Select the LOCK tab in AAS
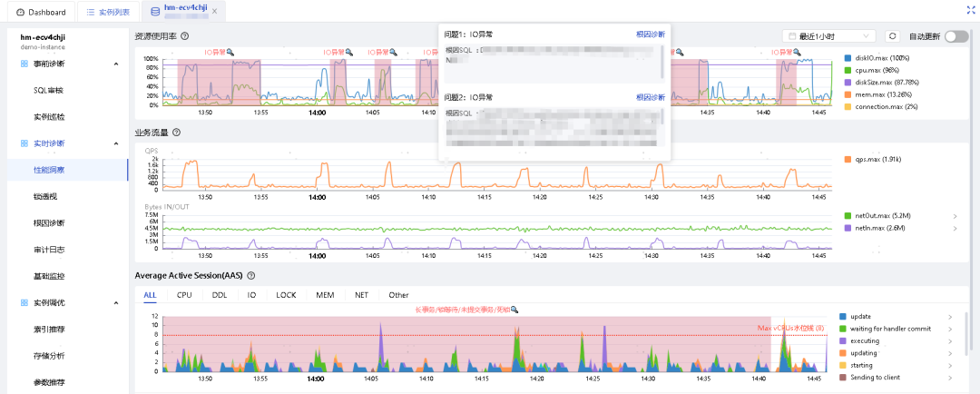This screenshot has width=980, height=394. click(286, 294)
